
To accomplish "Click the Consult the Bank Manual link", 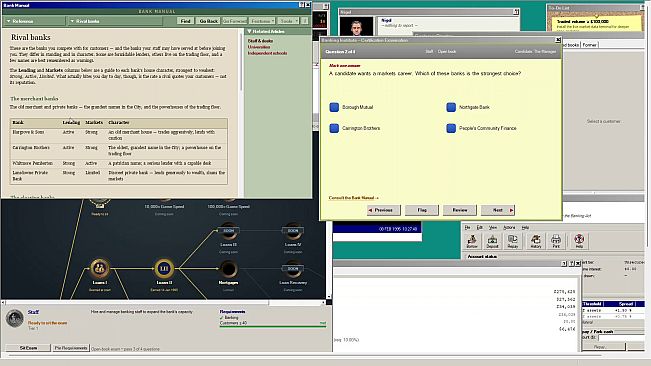I will [353, 198].
